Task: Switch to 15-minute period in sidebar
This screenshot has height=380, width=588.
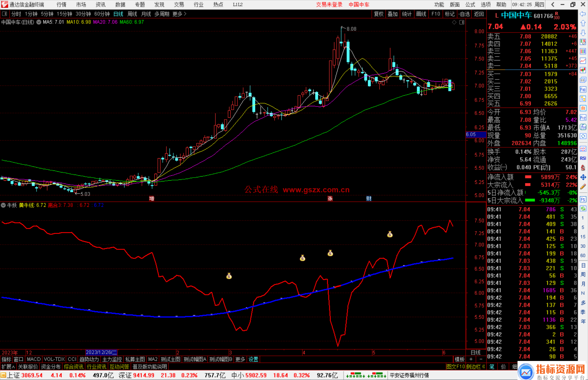Action: [x=583, y=237]
